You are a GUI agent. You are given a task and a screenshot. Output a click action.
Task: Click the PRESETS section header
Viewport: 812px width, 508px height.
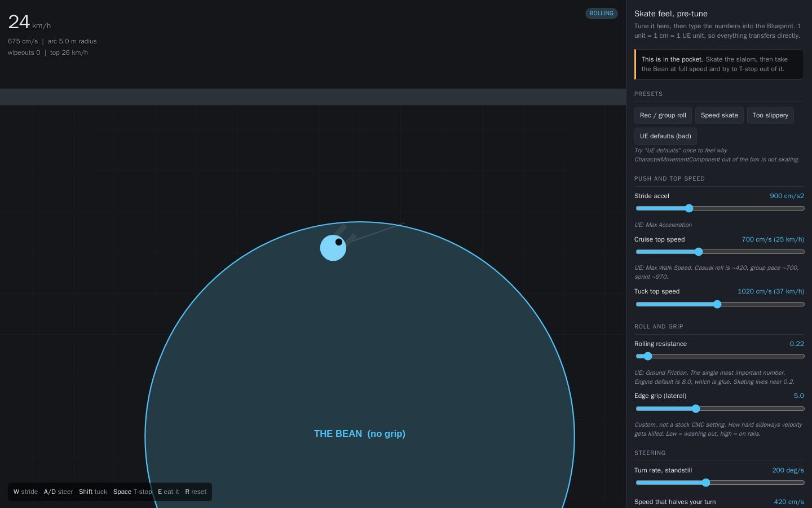(x=648, y=94)
